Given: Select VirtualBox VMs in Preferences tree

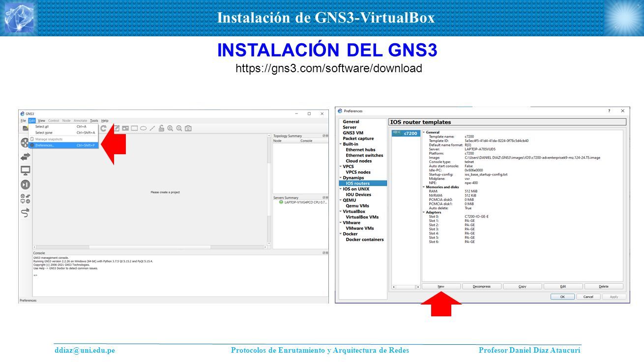Looking at the screenshot, I should (x=362, y=217).
